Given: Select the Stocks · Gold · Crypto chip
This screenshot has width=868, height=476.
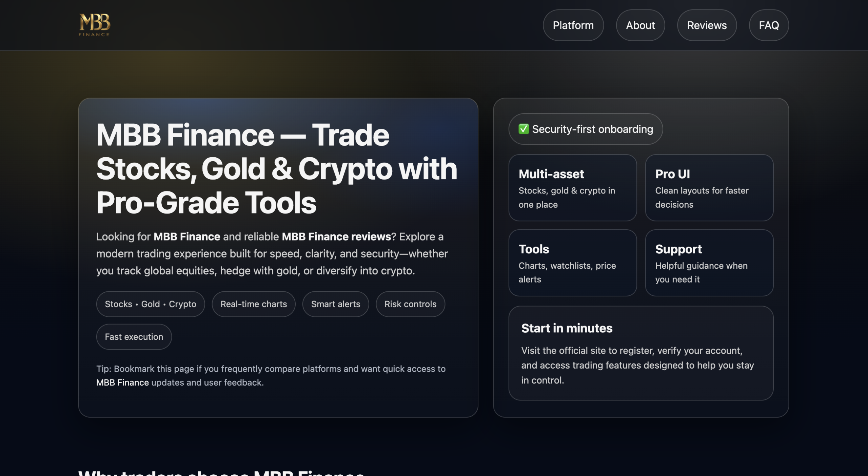Looking at the screenshot, I should pyautogui.click(x=150, y=304).
